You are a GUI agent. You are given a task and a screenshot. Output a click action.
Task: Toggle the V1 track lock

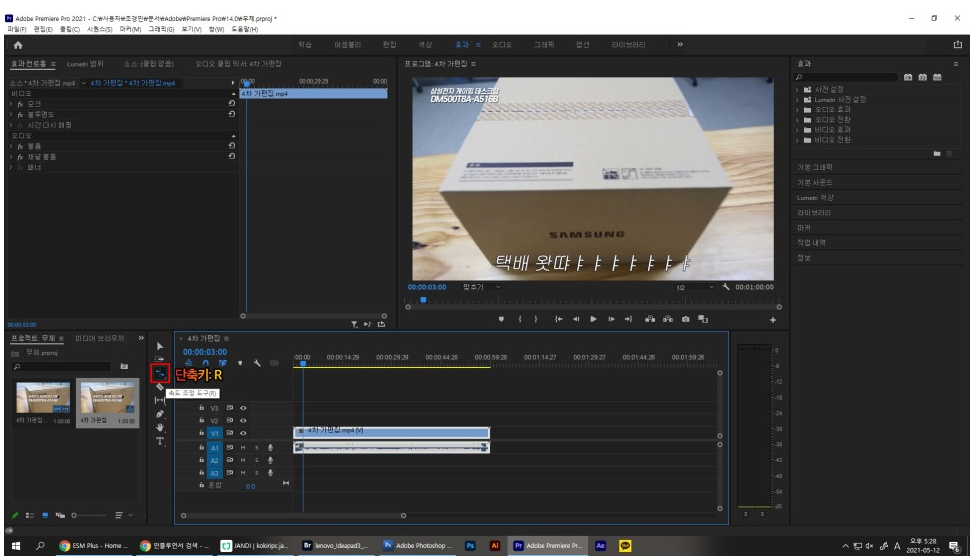[x=201, y=432]
